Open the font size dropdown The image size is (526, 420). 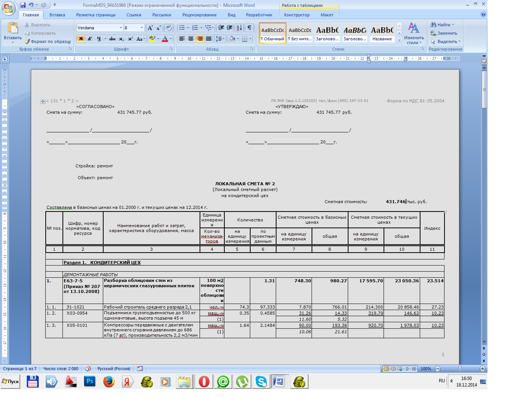142,28
